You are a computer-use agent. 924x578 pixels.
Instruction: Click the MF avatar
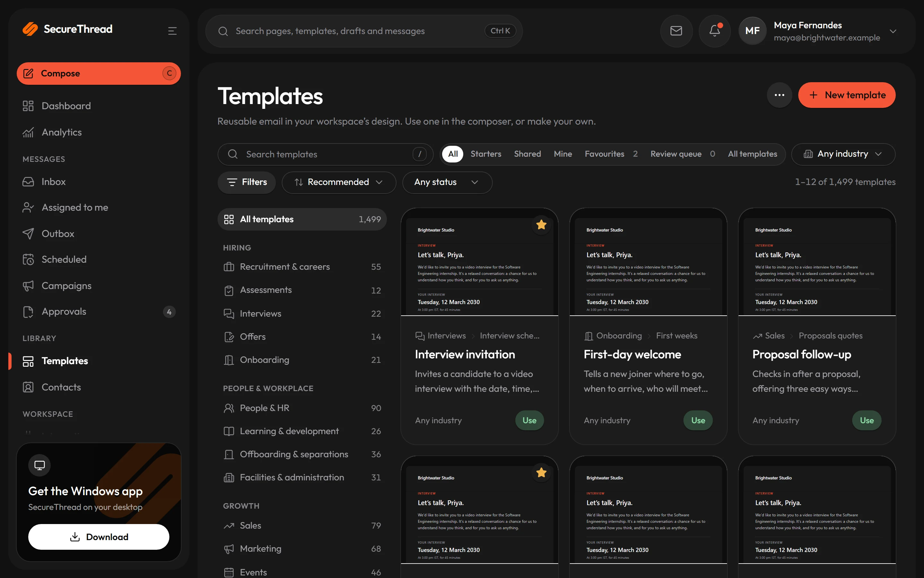(x=752, y=31)
